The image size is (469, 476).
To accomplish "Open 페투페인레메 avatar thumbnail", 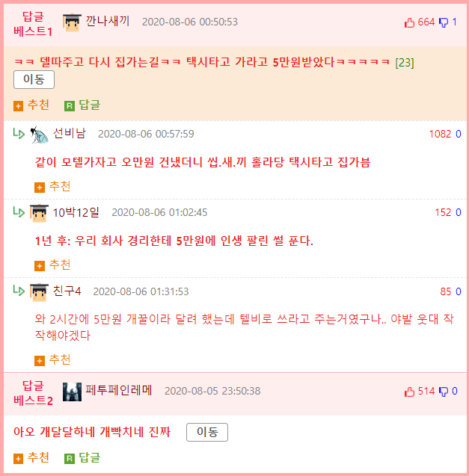I will (72, 392).
